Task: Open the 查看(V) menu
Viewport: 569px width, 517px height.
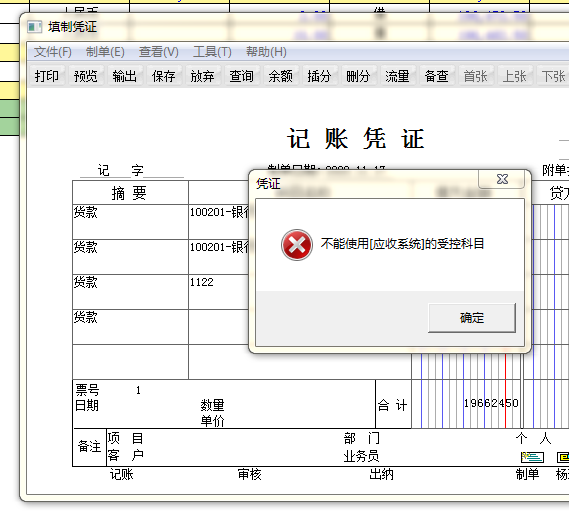Action: pyautogui.click(x=159, y=52)
